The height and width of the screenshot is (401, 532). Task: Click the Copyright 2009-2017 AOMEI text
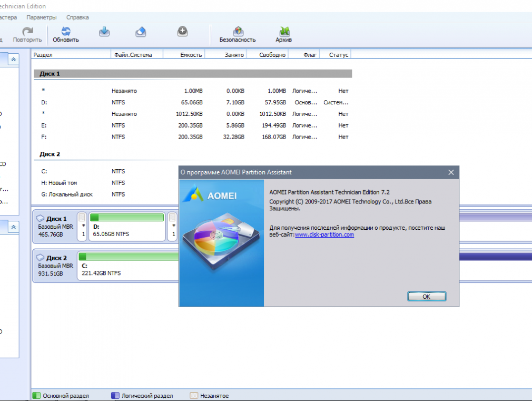(350, 205)
